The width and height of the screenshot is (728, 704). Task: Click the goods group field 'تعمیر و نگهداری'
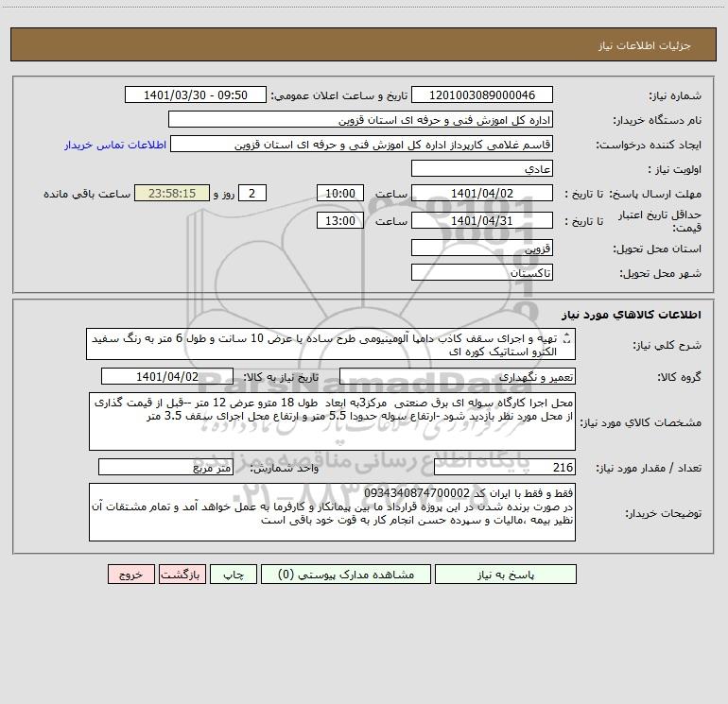click(x=458, y=376)
